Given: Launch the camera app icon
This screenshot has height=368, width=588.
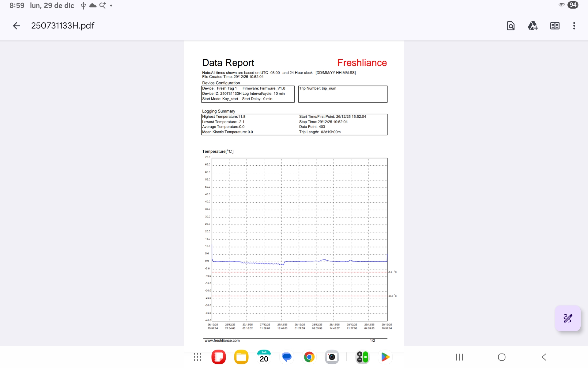Looking at the screenshot, I should point(332,357).
